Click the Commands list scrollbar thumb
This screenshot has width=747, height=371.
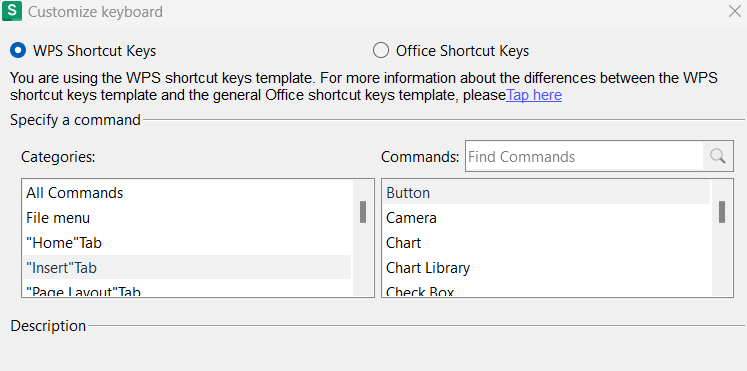[722, 212]
